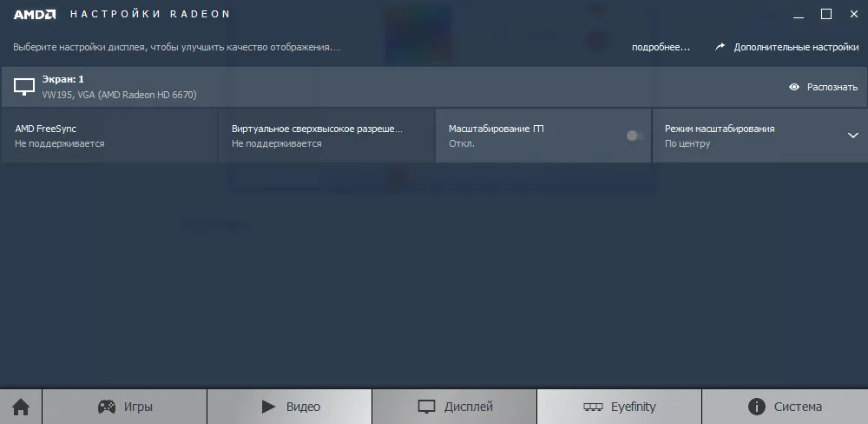
Task: Expand the Режим масштабирования dropdown arrow
Action: [853, 136]
